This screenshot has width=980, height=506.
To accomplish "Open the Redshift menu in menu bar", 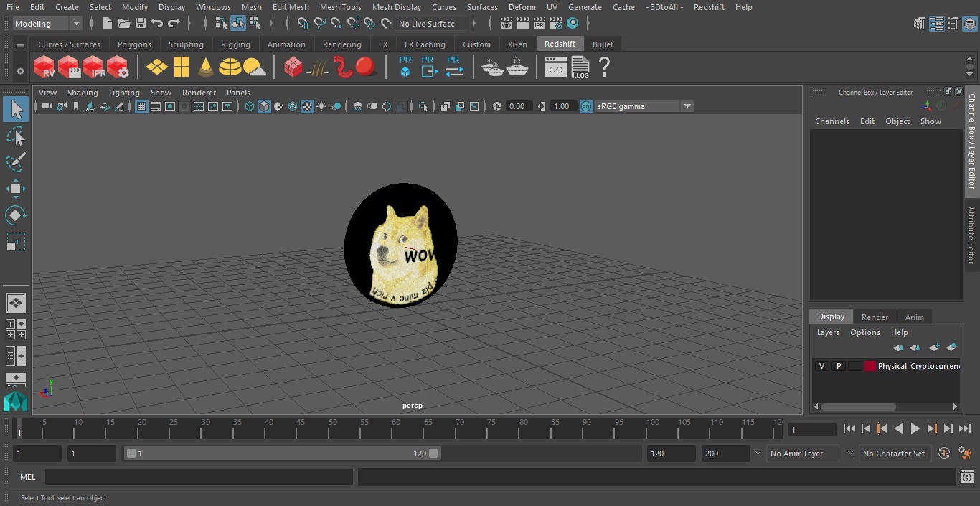I will click(x=709, y=7).
